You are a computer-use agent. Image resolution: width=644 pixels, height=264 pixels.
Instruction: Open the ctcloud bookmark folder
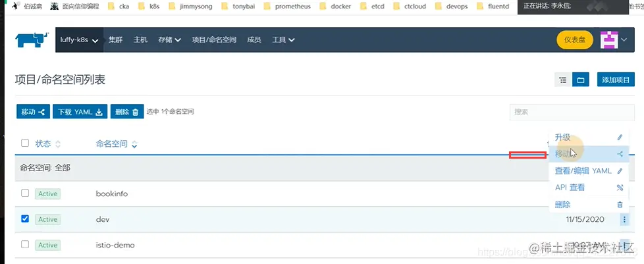[409, 7]
